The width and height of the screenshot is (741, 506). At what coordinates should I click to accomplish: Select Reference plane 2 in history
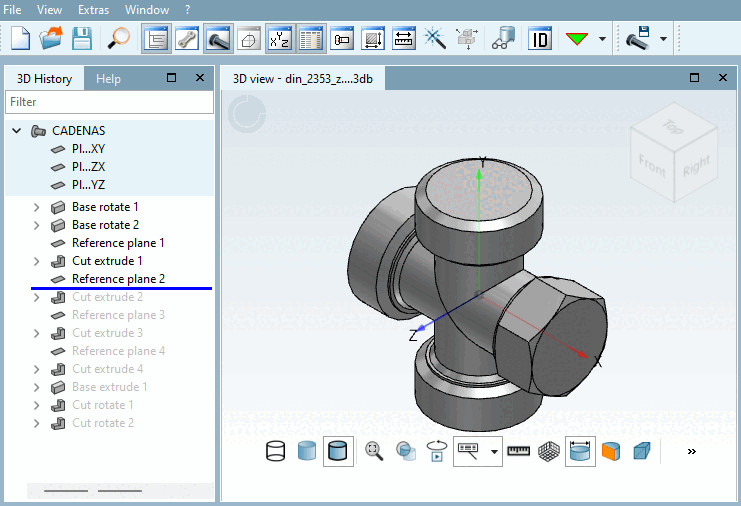pyautogui.click(x=118, y=279)
